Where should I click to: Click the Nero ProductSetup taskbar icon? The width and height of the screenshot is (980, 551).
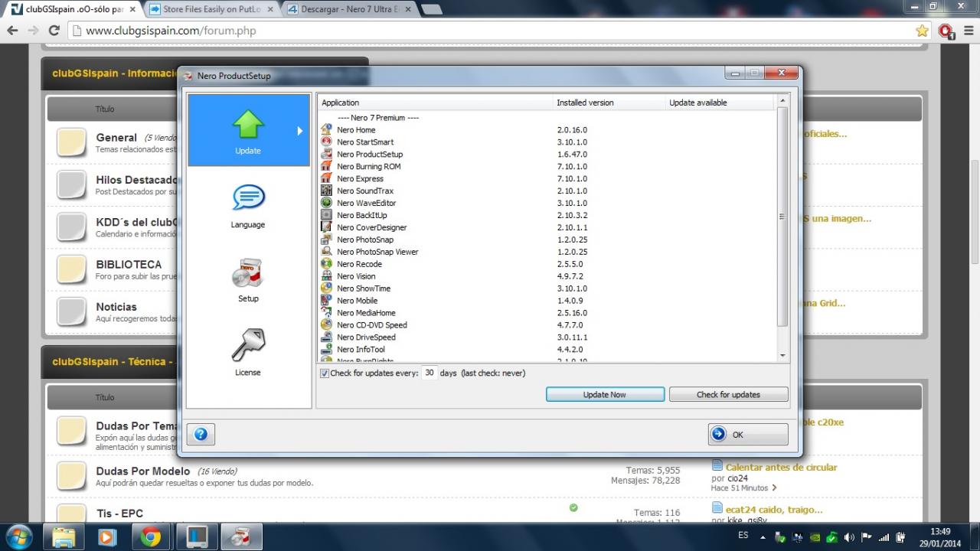coord(241,536)
